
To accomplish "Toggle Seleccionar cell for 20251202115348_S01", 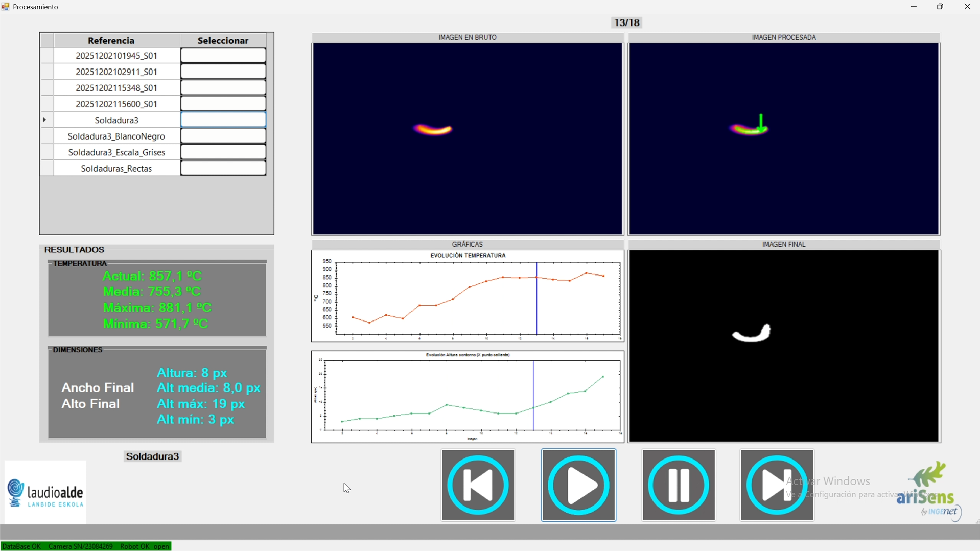I will point(223,88).
